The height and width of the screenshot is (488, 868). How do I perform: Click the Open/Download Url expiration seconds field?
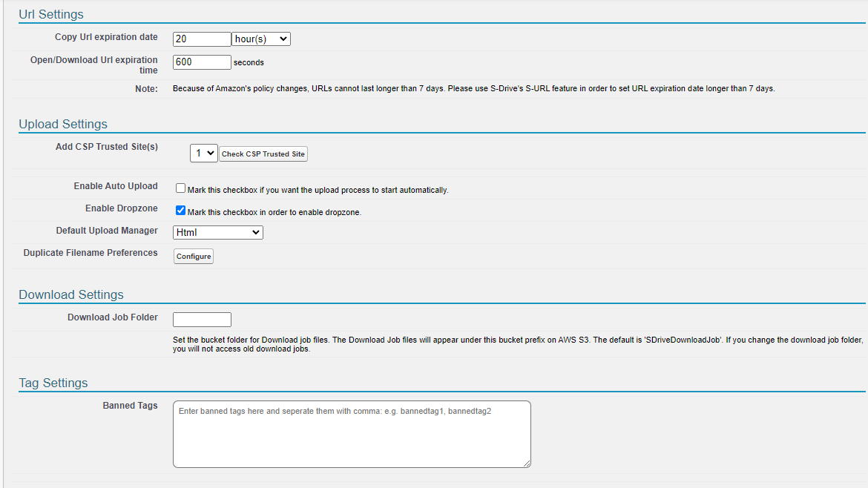coord(202,62)
